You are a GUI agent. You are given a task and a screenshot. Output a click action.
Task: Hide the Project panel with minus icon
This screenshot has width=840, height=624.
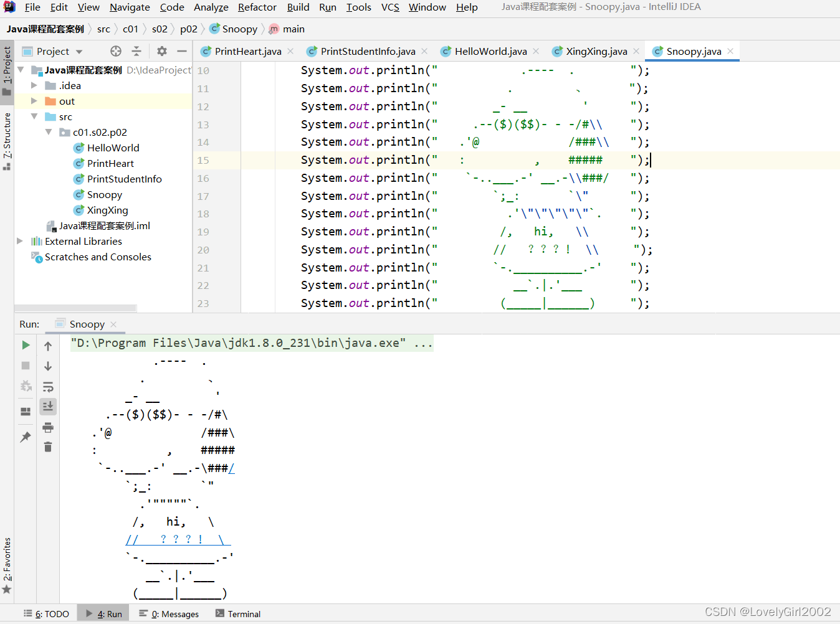click(182, 51)
